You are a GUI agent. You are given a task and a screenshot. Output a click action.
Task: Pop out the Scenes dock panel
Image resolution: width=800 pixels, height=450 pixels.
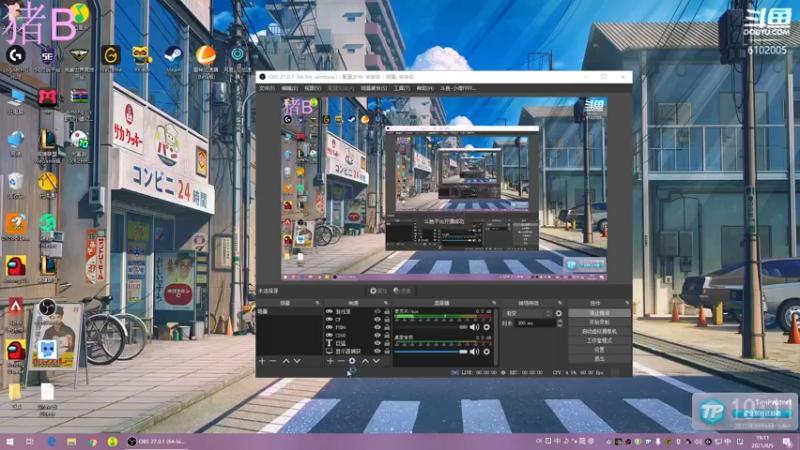pyautogui.click(x=317, y=303)
